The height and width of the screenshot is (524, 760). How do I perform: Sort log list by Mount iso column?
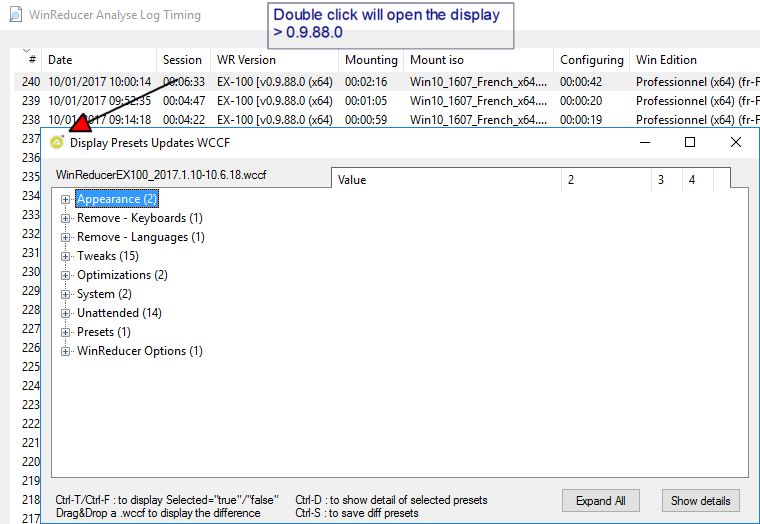tap(478, 60)
